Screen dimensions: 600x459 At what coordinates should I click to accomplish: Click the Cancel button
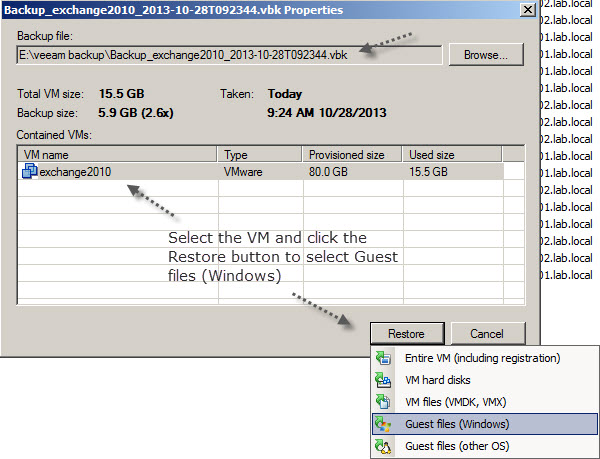click(x=487, y=334)
